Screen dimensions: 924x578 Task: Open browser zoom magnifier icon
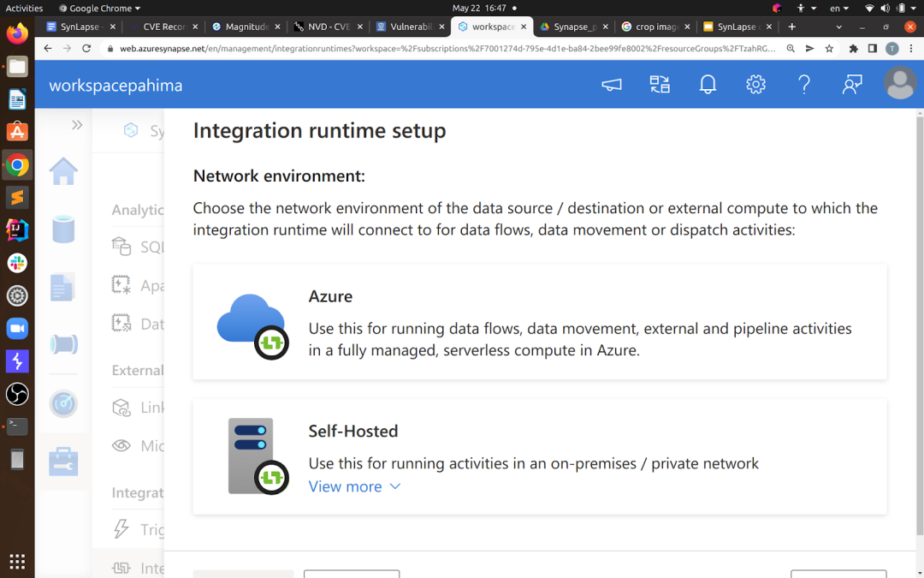(x=791, y=48)
